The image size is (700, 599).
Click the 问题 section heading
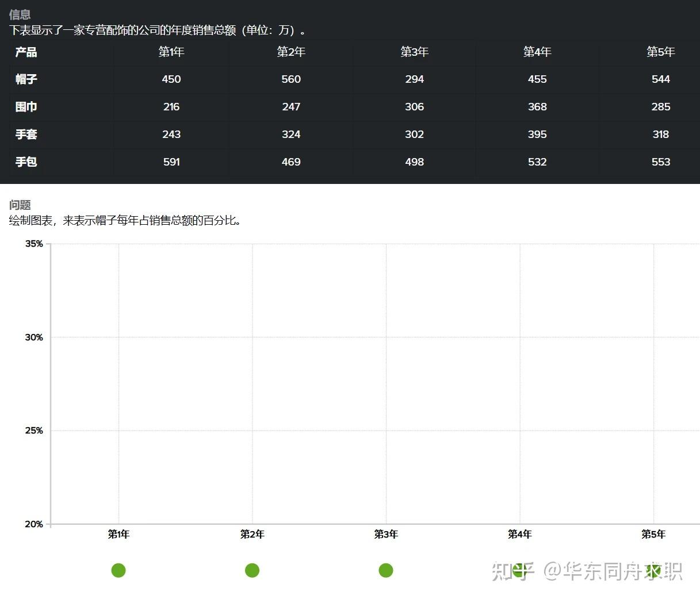(x=20, y=204)
